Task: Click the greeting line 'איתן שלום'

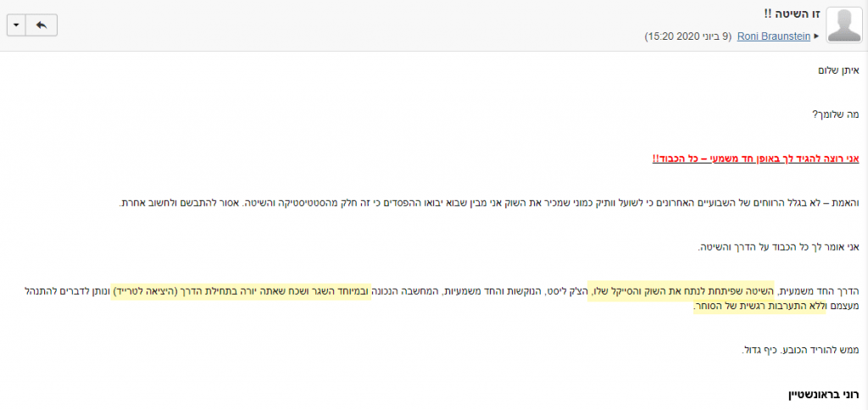Action: 838,70
